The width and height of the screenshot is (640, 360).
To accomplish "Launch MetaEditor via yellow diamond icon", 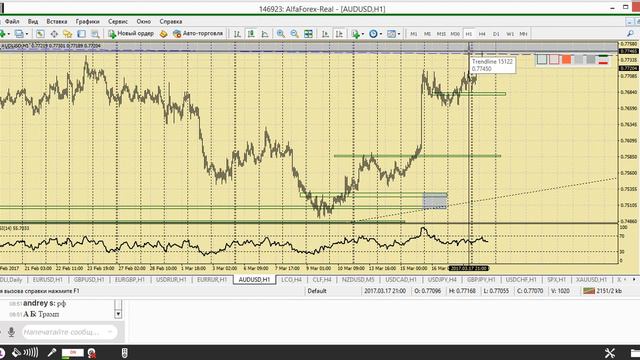I will pos(164,34).
